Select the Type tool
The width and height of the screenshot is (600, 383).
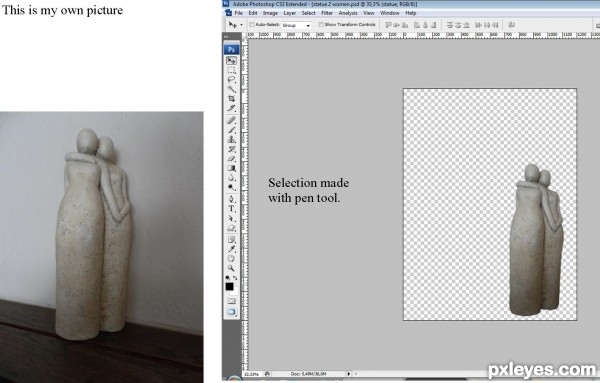pyautogui.click(x=232, y=209)
